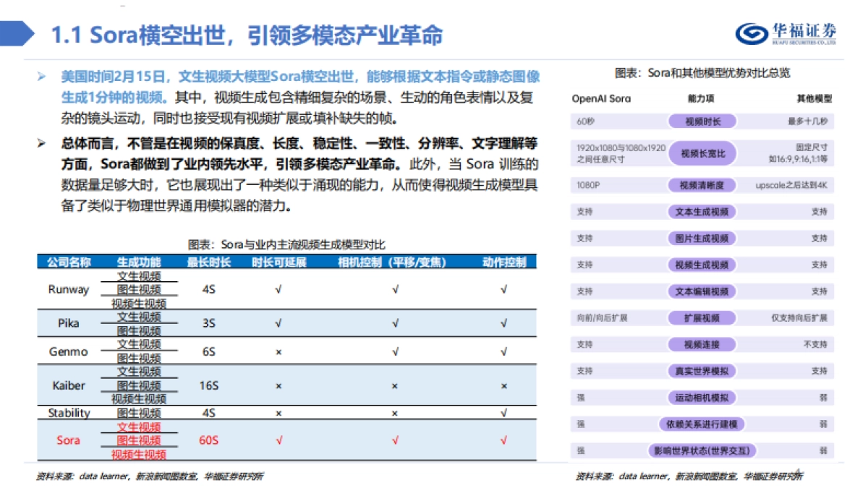Click the red Sora row label
The width and height of the screenshot is (868, 488).
[67, 440]
